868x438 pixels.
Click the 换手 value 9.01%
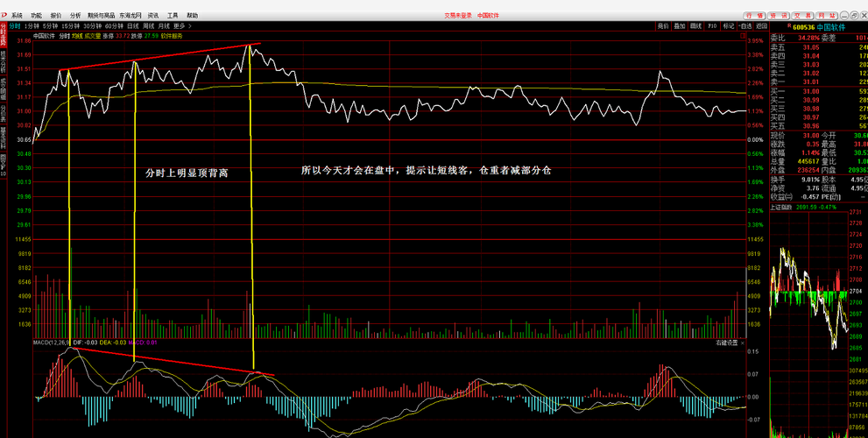810,180
